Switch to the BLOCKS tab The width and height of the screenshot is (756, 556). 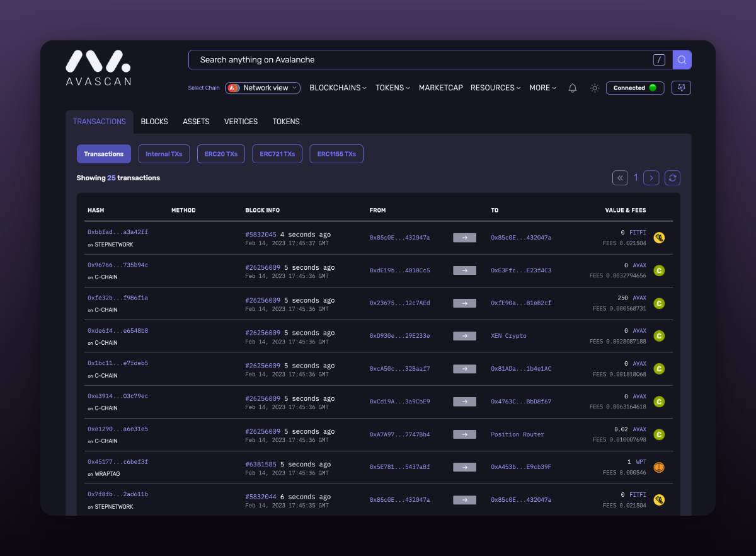[154, 122]
